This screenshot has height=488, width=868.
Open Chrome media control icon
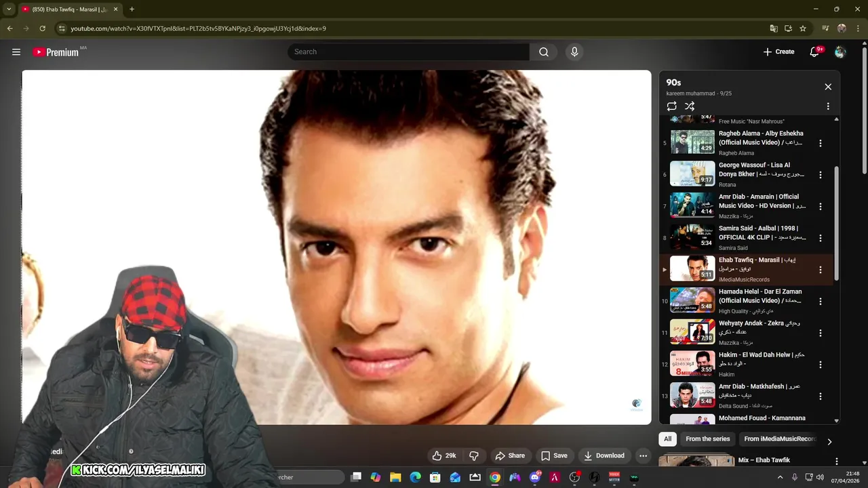tap(825, 28)
